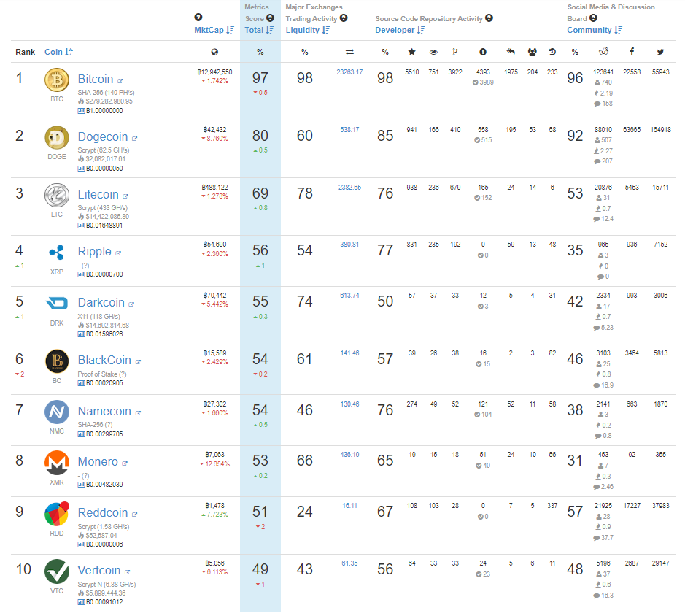Click the Facebook icon column header

(632, 52)
